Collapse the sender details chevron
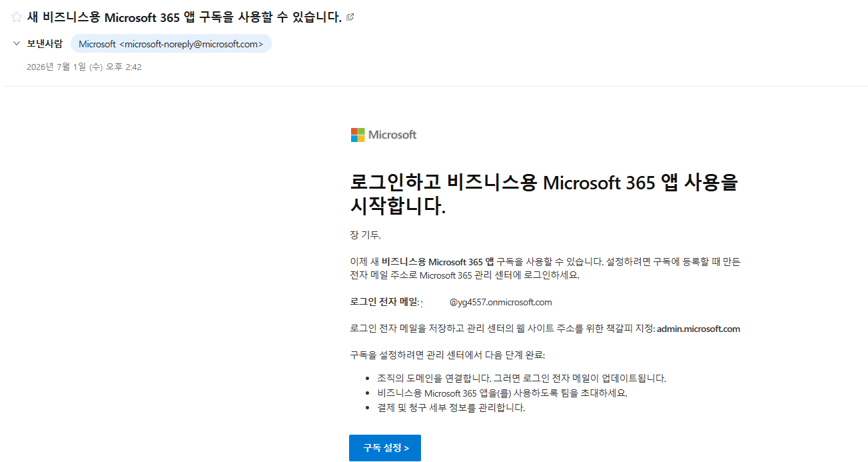This screenshot has height=462, width=868. [17, 44]
